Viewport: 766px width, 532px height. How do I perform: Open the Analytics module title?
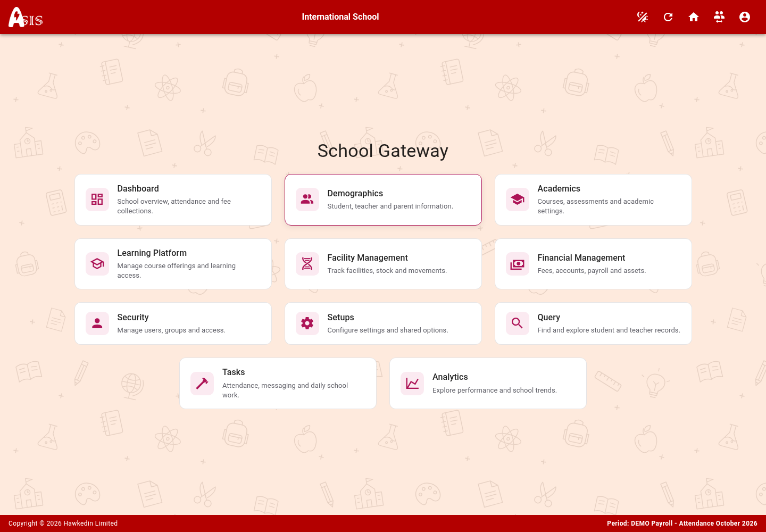pos(450,377)
